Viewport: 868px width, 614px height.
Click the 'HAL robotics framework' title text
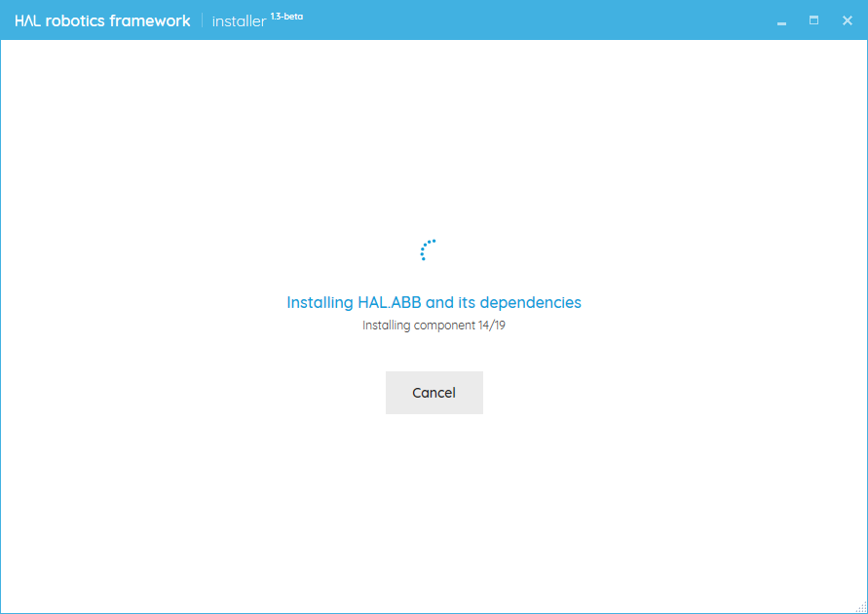click(x=102, y=21)
